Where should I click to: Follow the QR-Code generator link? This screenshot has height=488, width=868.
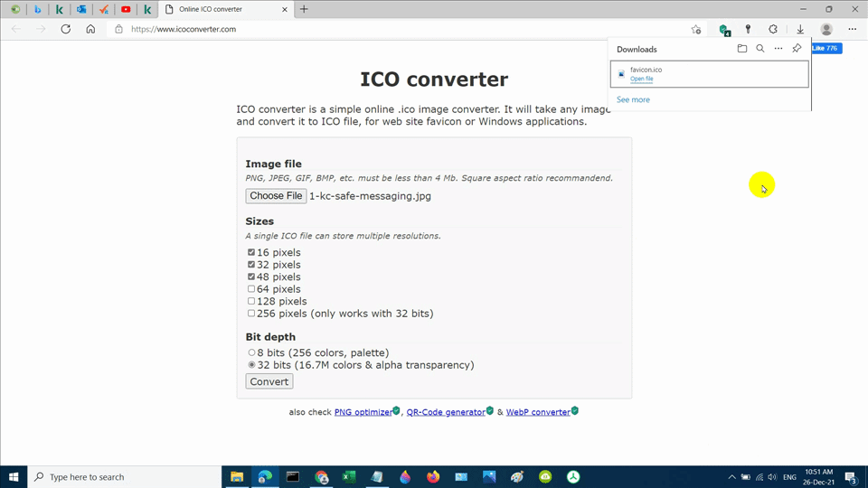coord(446,412)
